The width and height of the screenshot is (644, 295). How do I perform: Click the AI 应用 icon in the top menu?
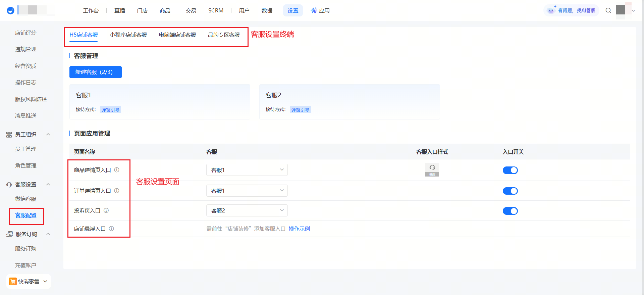pyautogui.click(x=314, y=10)
